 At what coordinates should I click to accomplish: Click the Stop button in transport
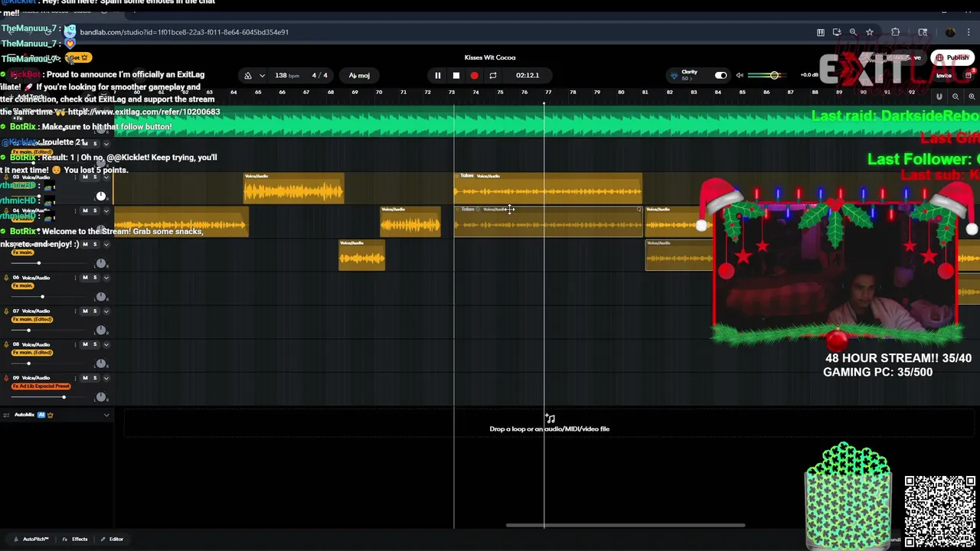[456, 75]
